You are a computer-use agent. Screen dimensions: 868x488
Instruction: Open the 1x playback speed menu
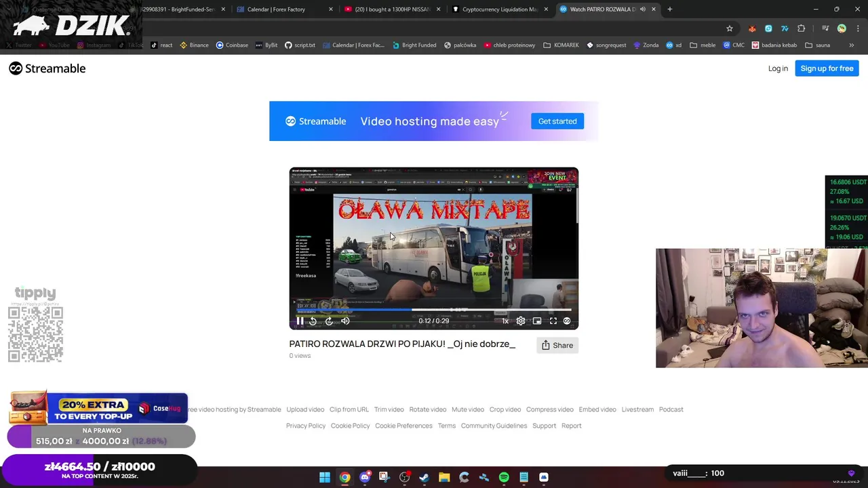(505, 321)
